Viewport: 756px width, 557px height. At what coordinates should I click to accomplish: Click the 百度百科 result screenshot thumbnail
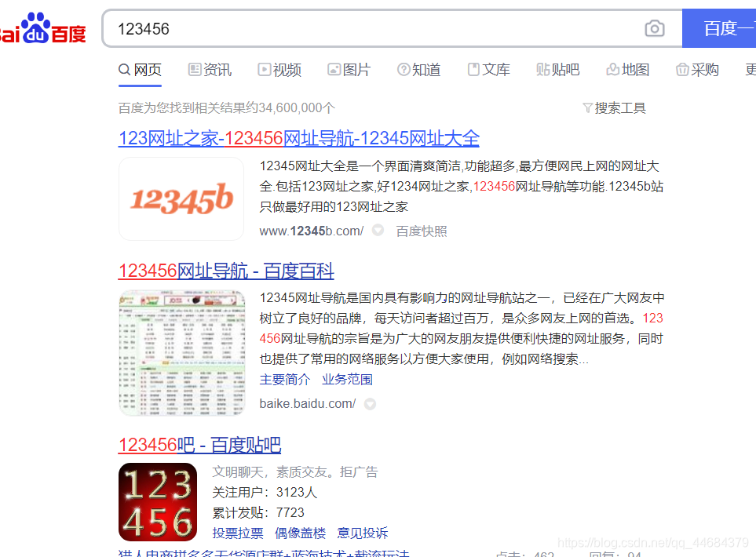click(x=182, y=353)
